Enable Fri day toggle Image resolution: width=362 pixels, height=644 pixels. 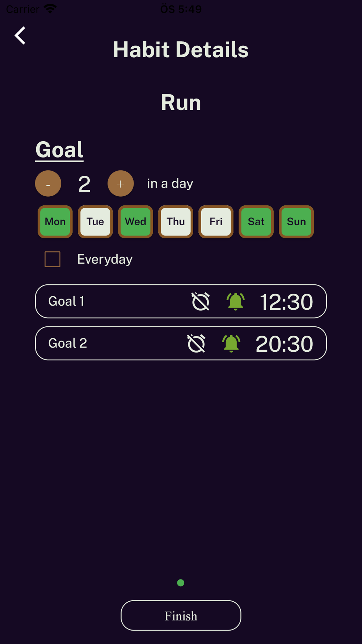tap(216, 222)
